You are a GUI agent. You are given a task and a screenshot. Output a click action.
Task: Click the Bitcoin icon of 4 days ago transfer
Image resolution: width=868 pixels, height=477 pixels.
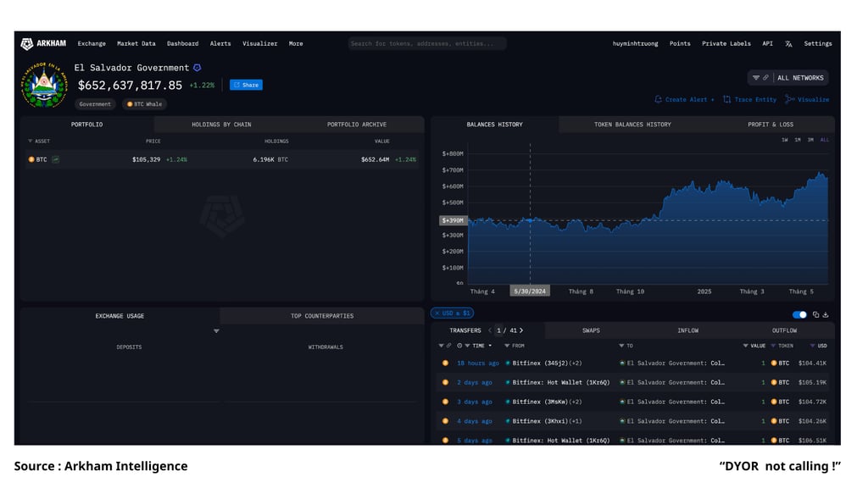tap(445, 421)
